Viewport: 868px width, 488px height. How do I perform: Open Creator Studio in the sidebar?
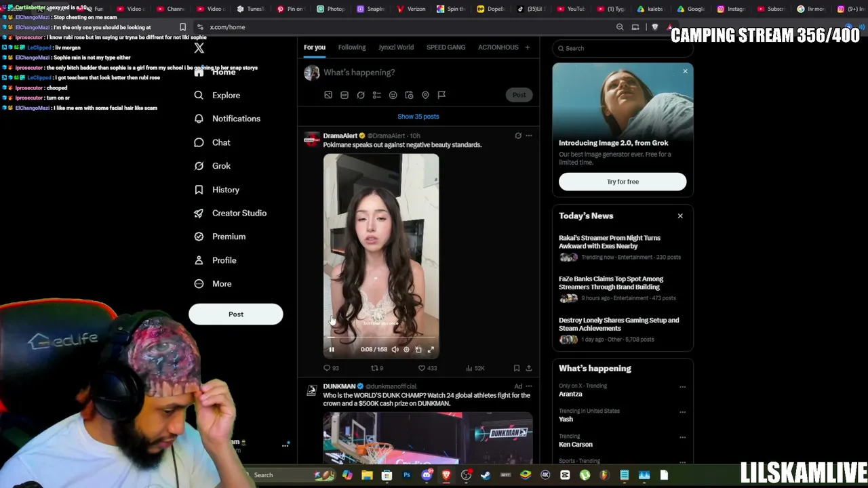[x=231, y=213]
